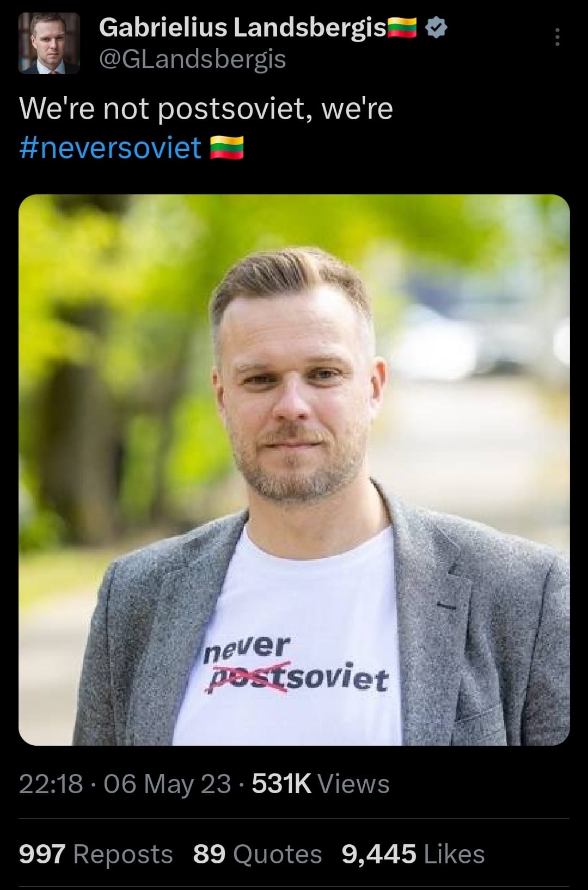Show the 89 Quotes list
588x890 pixels.
258,854
